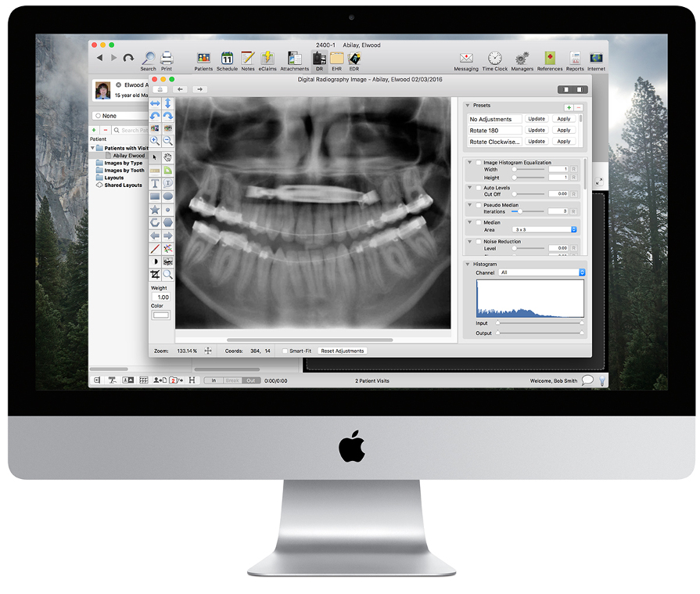Select the speech-bubble text callout tool
This screenshot has height=594, width=700.
[168, 183]
